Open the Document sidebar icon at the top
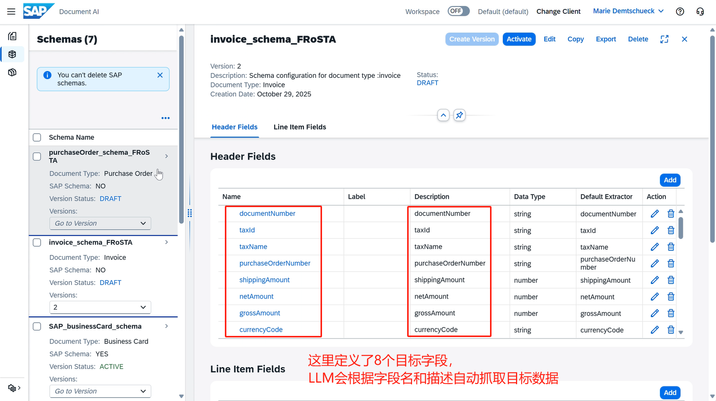This screenshot has height=401, width=716. pos(12,36)
